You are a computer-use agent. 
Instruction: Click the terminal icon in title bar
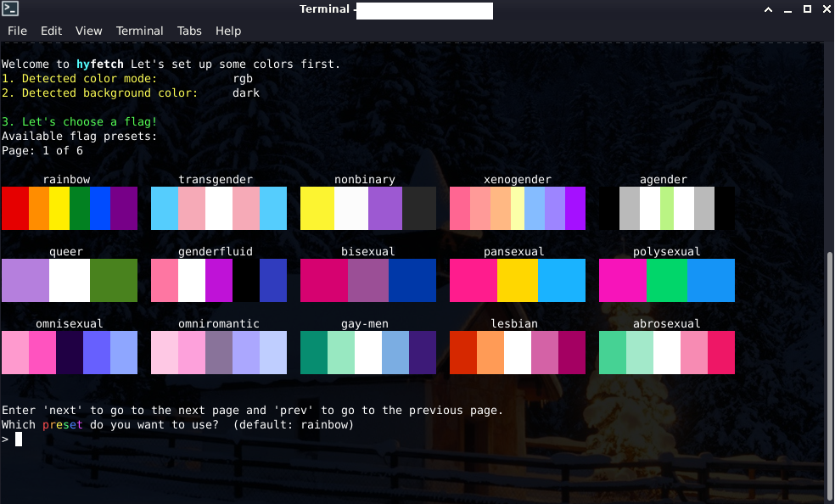click(11, 9)
